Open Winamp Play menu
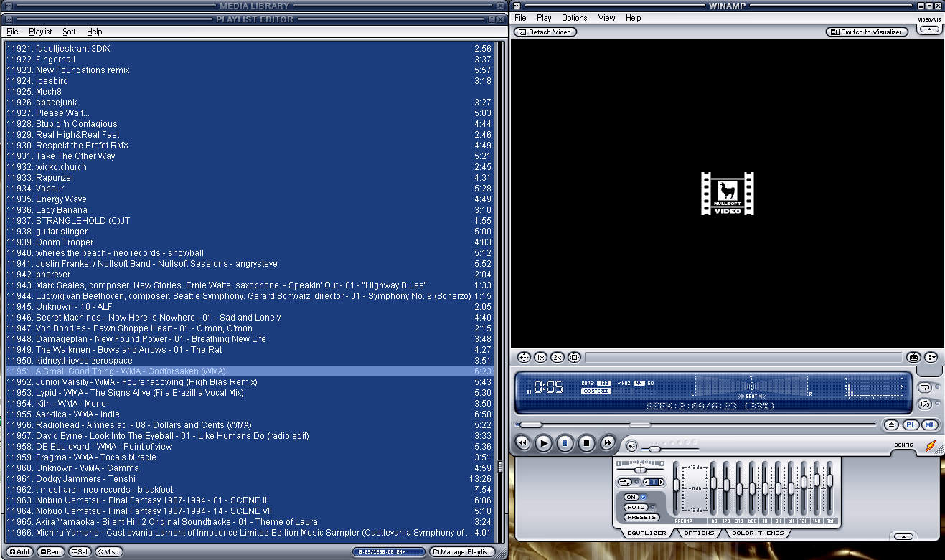Viewport: 945px width, 560px height. click(x=544, y=18)
